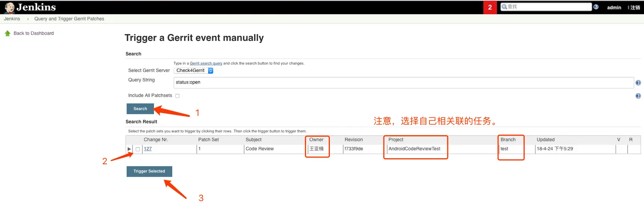Open help for Include All Patchsets

click(x=638, y=96)
